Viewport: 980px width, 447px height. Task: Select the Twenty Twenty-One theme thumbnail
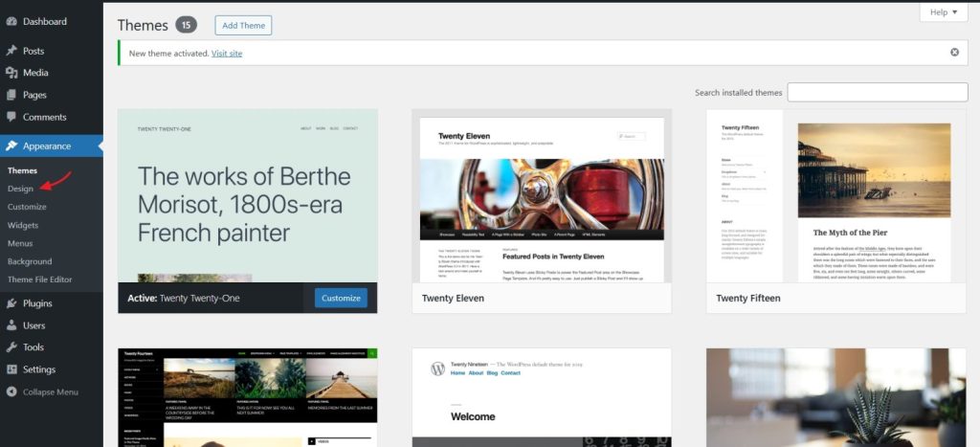248,195
